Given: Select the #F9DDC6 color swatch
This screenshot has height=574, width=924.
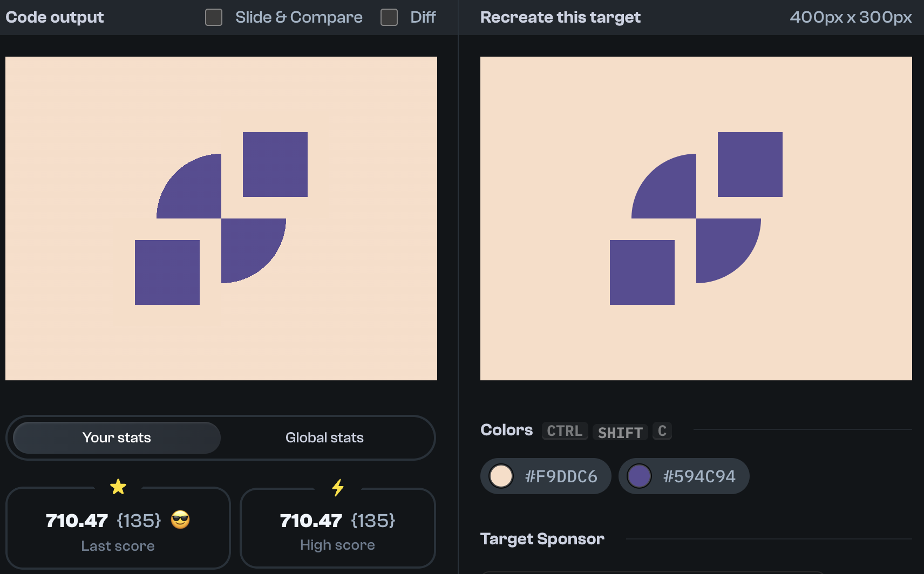Looking at the screenshot, I should click(545, 476).
